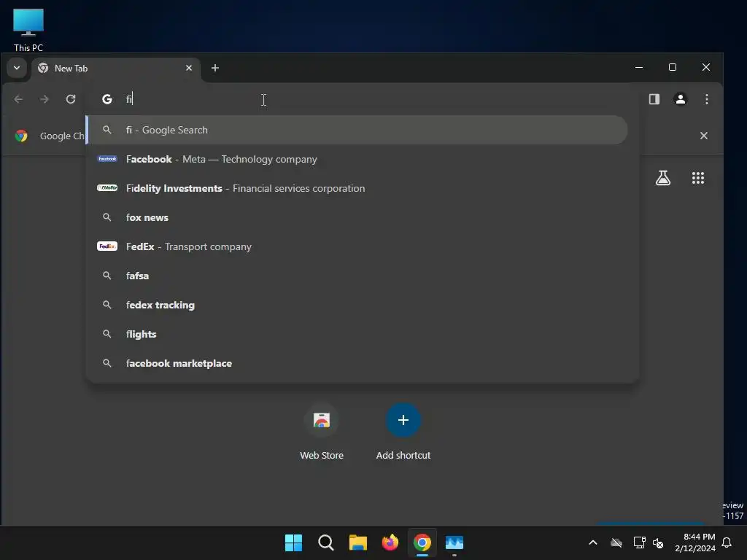Go back with the back arrow
This screenshot has width=747, height=560.
(x=18, y=99)
